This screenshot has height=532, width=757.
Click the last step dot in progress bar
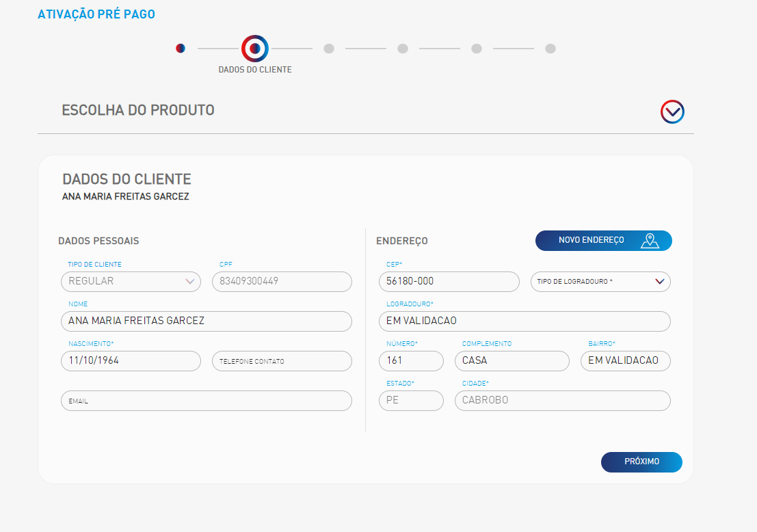550,49
